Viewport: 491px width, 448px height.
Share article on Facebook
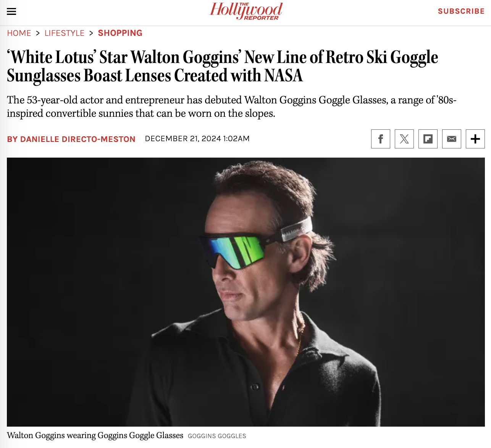(x=381, y=139)
